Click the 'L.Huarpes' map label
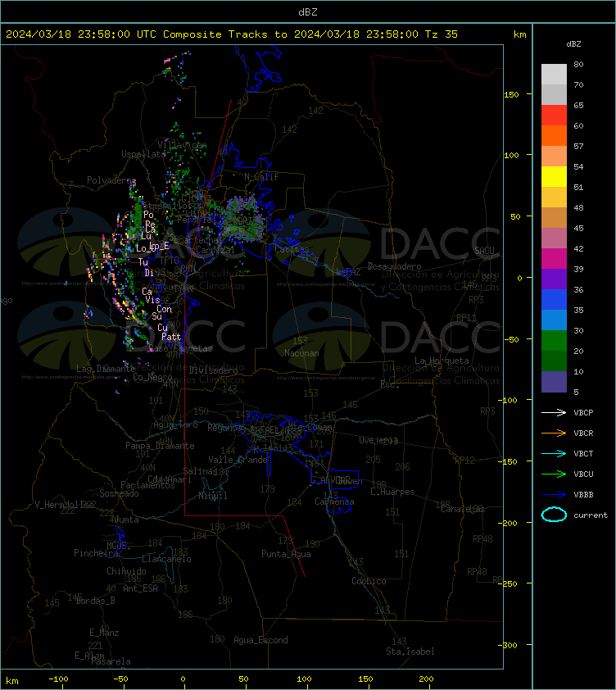Viewport: 616px width, 690px height. coord(392,492)
